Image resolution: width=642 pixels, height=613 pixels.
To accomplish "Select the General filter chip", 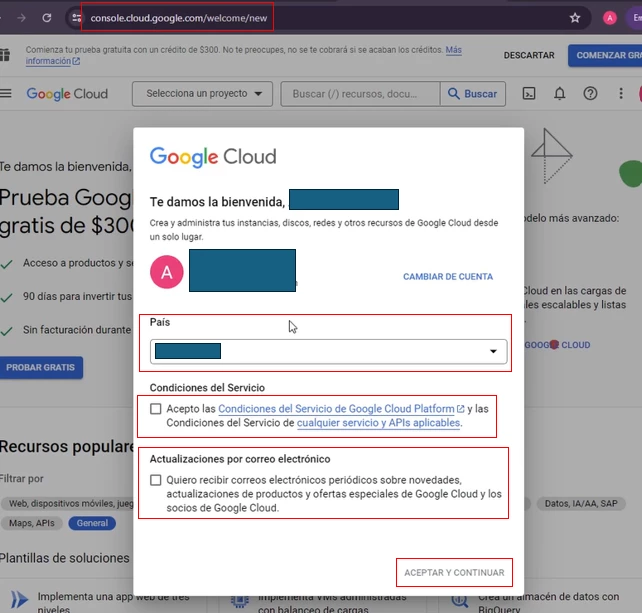I will click(92, 523).
